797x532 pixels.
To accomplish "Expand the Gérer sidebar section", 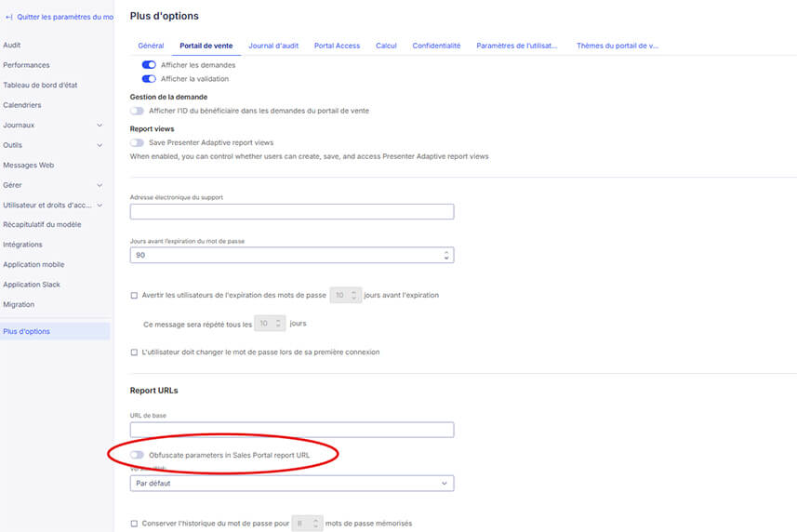I will click(x=100, y=185).
